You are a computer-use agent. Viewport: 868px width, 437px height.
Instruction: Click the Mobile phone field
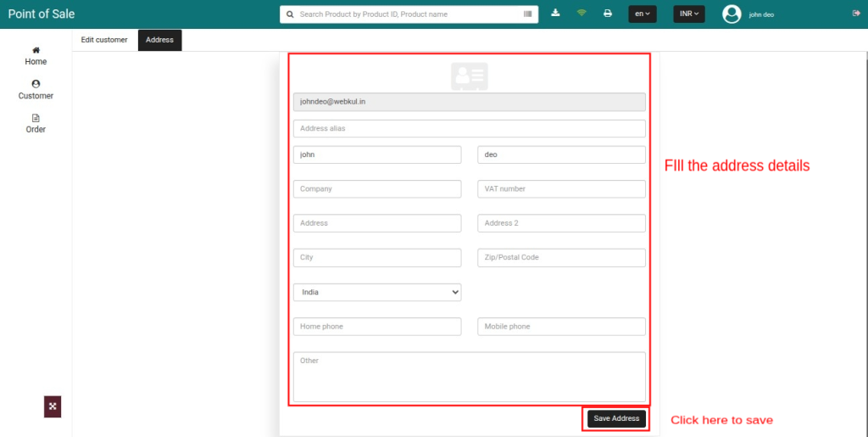point(561,326)
